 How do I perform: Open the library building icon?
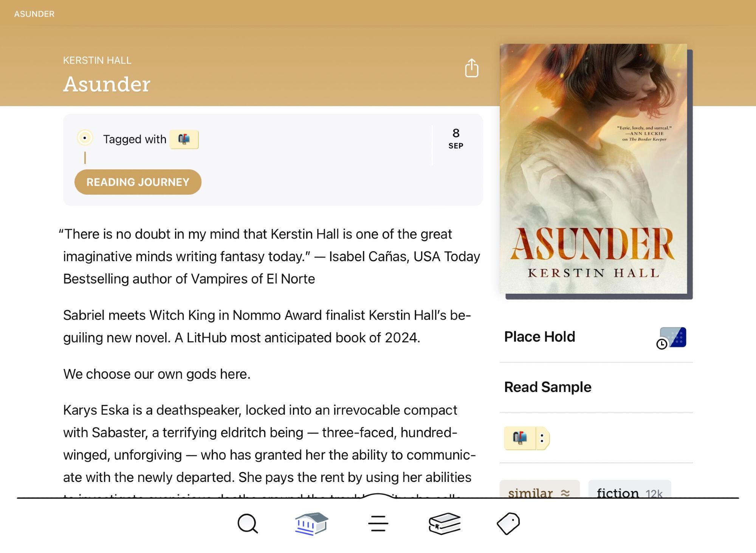click(x=311, y=524)
